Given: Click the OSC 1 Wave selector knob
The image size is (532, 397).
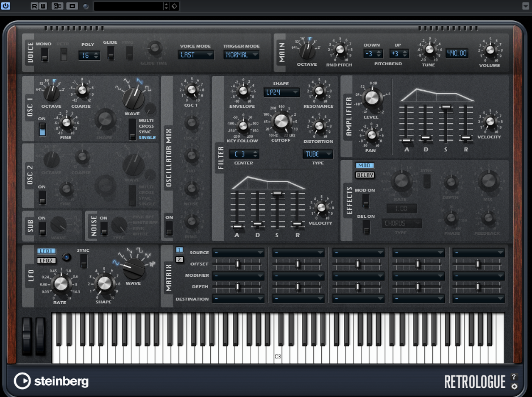Looking at the screenshot, I should point(133,98).
